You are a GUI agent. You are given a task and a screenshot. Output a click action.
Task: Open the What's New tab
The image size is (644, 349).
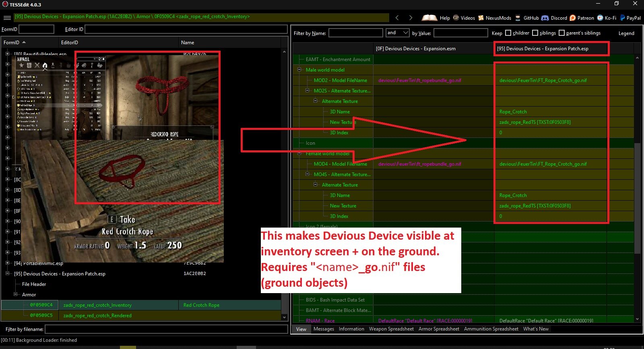pos(536,329)
